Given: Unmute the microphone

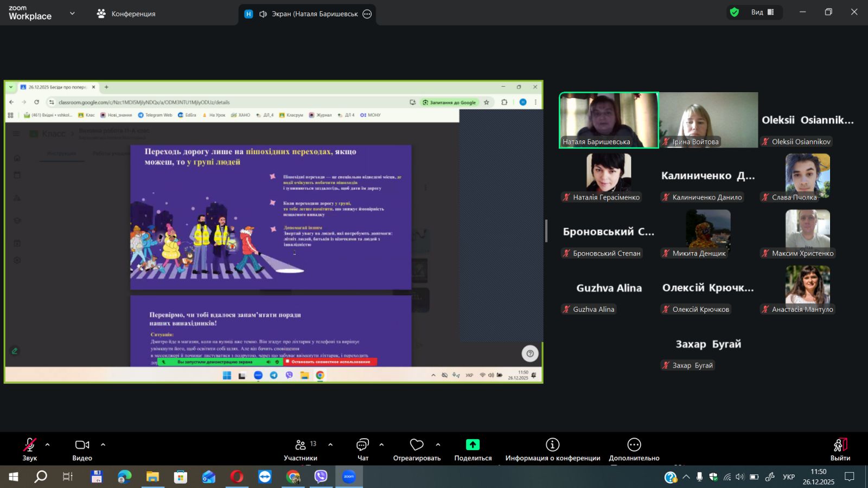Looking at the screenshot, I should click(x=30, y=445).
